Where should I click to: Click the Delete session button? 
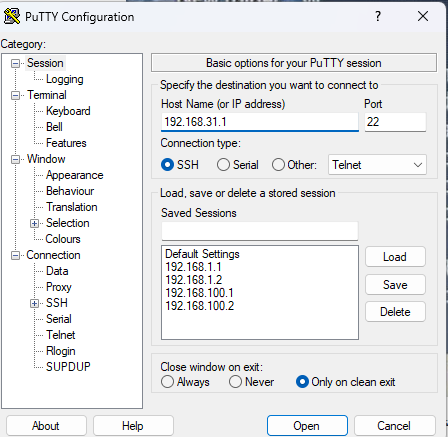(x=395, y=312)
